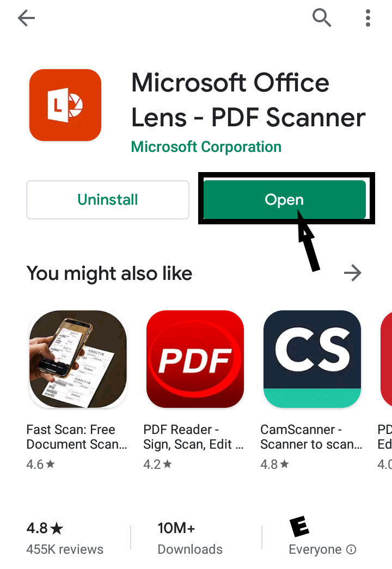View the 455K reviews rating section

click(65, 539)
